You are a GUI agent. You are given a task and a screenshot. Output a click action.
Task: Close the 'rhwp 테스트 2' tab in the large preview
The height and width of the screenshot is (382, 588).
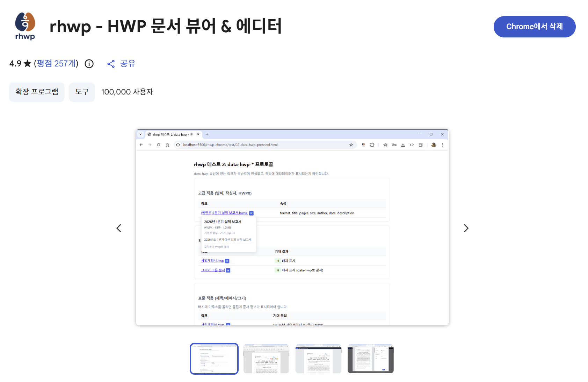pyautogui.click(x=198, y=134)
